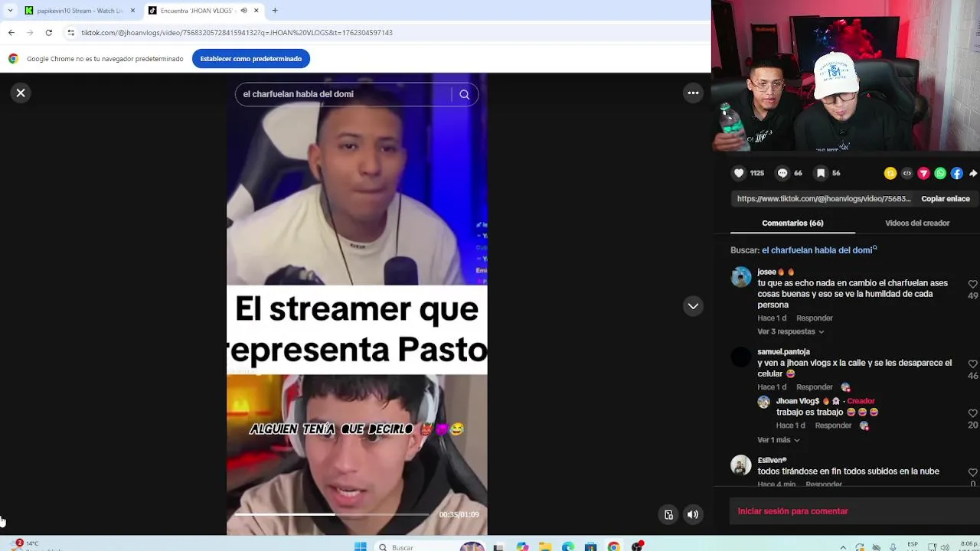Open the three-dot more options menu

693,93
